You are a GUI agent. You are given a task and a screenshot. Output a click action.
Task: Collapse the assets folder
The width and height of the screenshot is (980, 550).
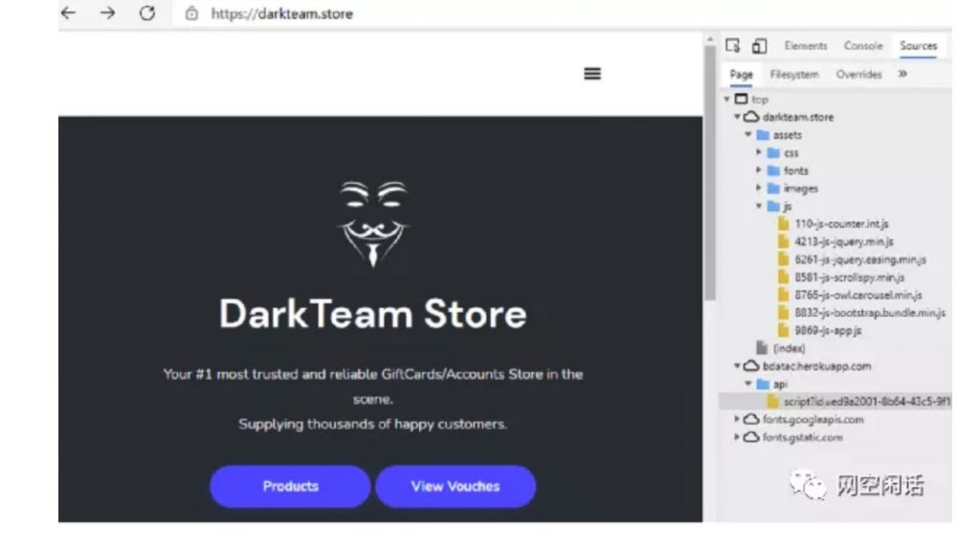[x=748, y=134]
